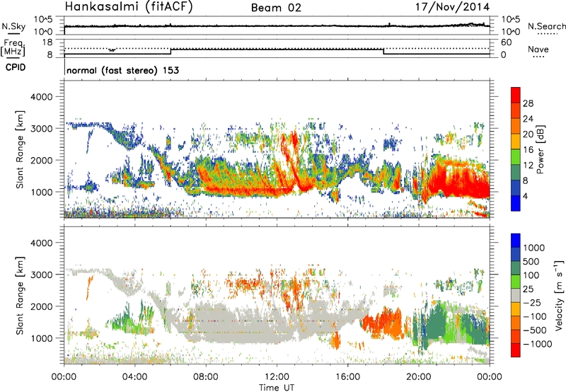Image resolution: width=566 pixels, height=392 pixels.
Task: Pick the bright blue bottom Power colorbar segment
Action: [x=516, y=203]
